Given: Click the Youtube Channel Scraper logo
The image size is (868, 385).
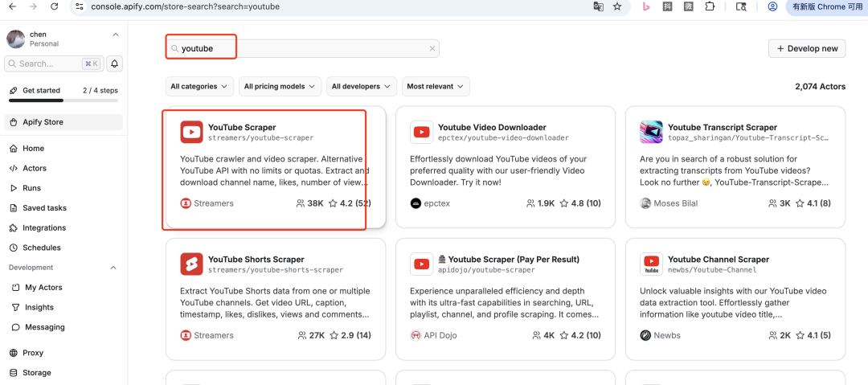Looking at the screenshot, I should click(651, 264).
